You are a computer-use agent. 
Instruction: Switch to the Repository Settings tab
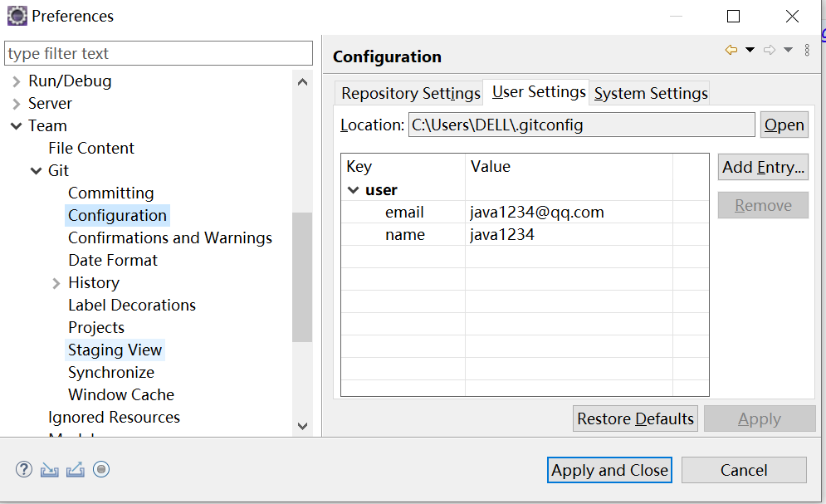coord(410,93)
